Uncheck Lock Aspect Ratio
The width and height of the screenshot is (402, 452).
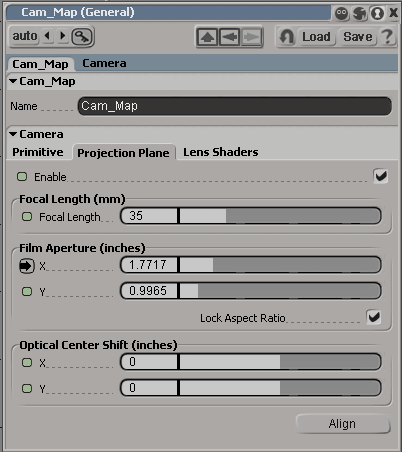(373, 317)
